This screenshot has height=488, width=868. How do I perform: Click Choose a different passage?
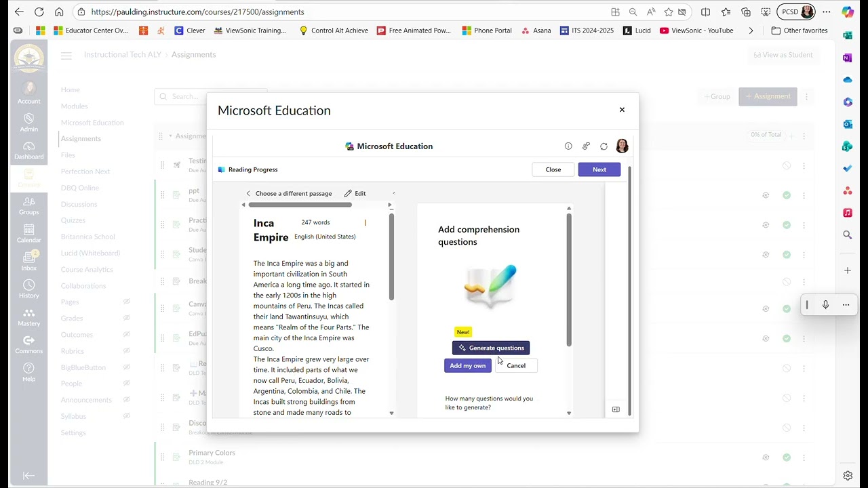[289, 193]
